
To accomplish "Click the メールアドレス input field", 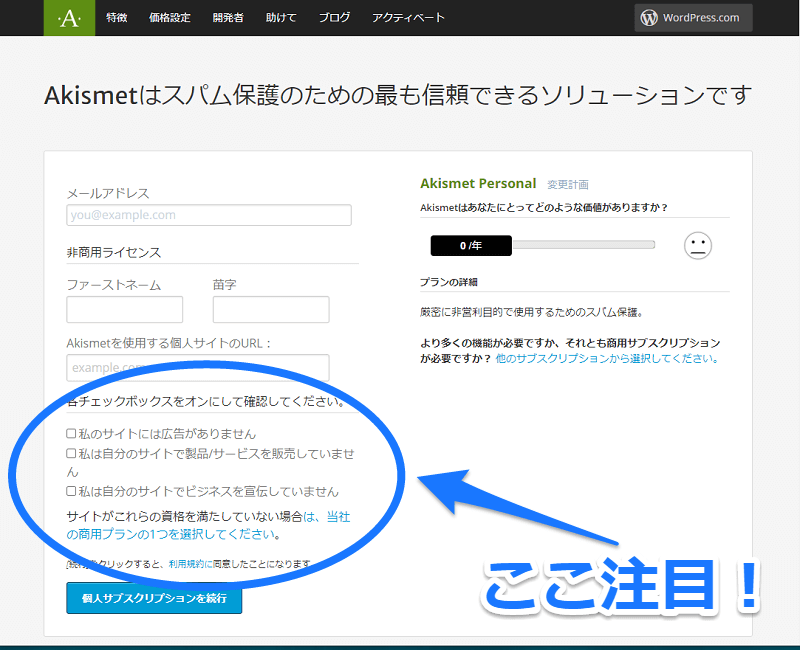I will coord(209,215).
